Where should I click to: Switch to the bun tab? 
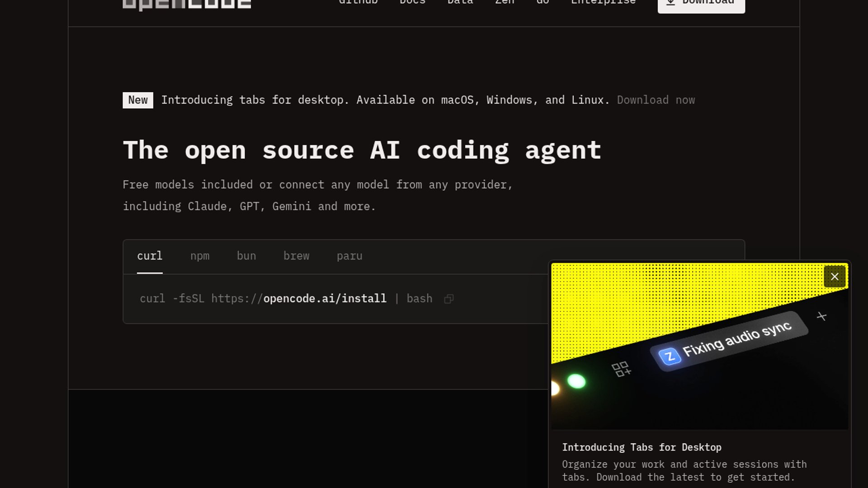246,256
